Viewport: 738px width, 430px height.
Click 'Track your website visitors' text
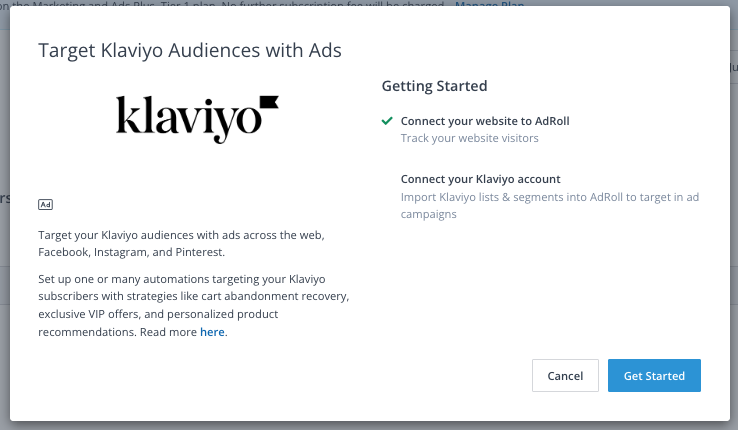469,138
